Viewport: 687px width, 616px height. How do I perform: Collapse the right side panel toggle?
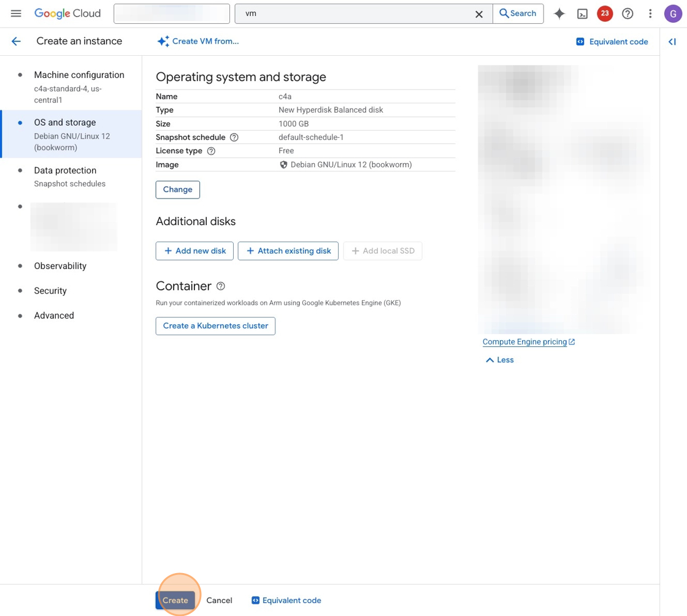(x=672, y=42)
